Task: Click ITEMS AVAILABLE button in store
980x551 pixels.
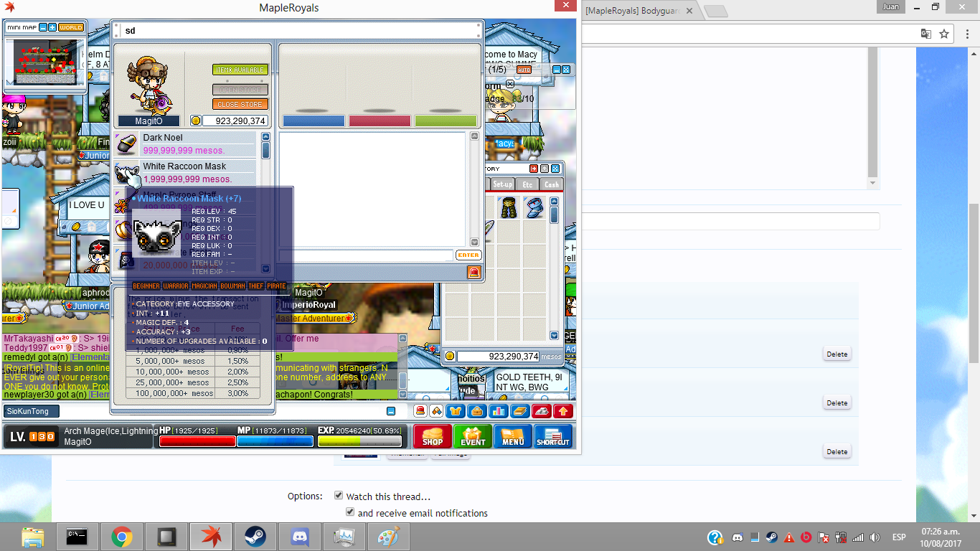Action: pyautogui.click(x=240, y=70)
